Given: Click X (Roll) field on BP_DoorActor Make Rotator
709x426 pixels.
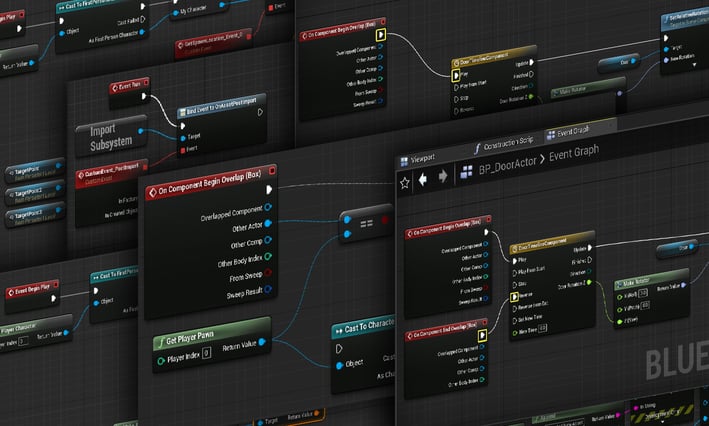Looking at the screenshot, I should [x=643, y=293].
